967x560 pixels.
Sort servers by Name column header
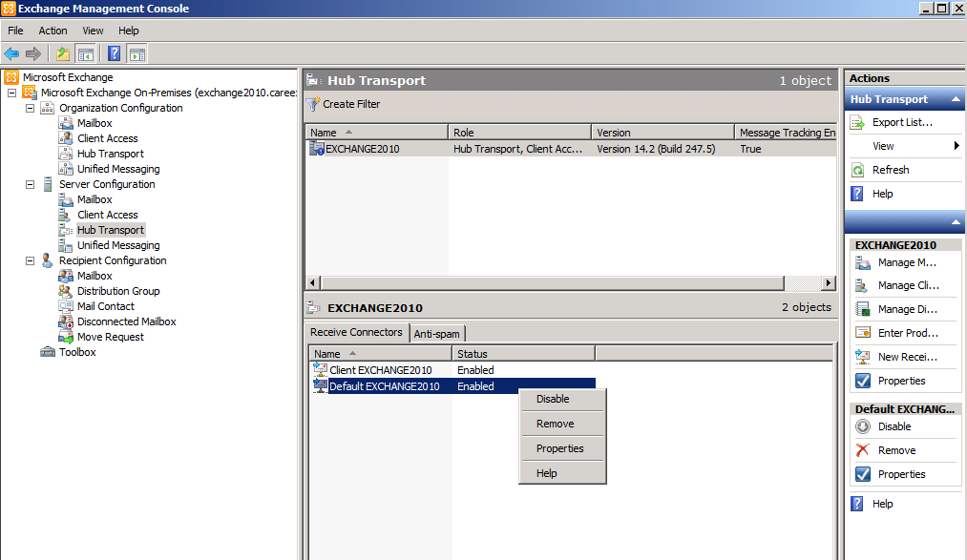coord(376,133)
